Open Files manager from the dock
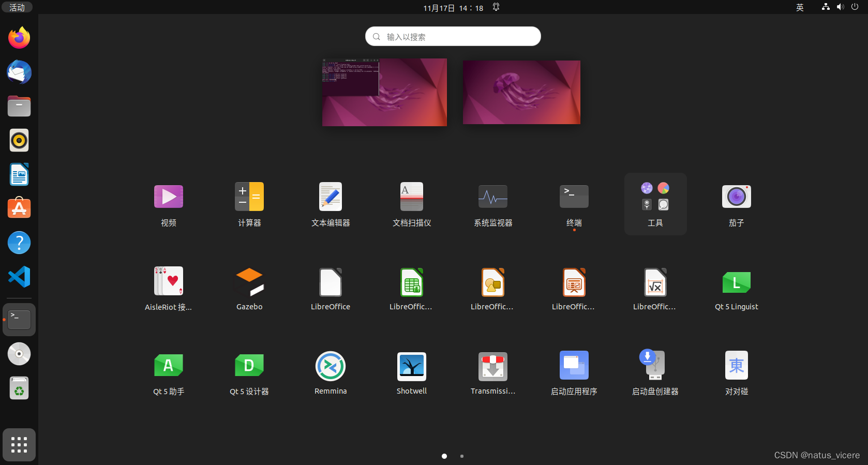Viewport: 868px width, 465px height. tap(19, 106)
